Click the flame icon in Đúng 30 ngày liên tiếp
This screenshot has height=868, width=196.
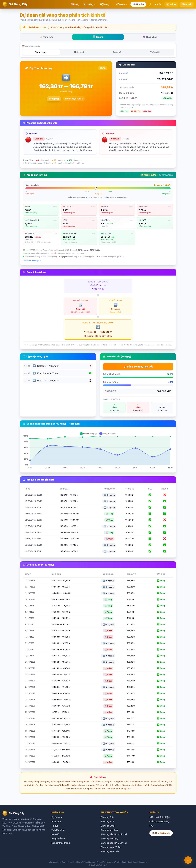tap(125, 367)
